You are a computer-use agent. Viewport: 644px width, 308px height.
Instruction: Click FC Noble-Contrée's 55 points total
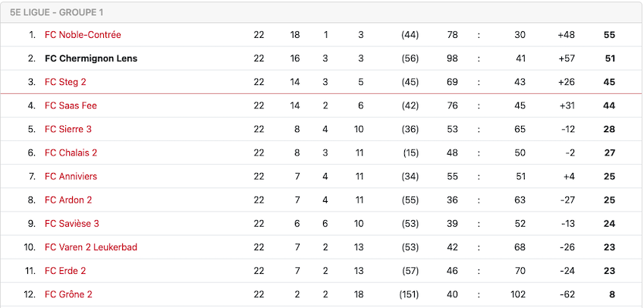coord(609,35)
